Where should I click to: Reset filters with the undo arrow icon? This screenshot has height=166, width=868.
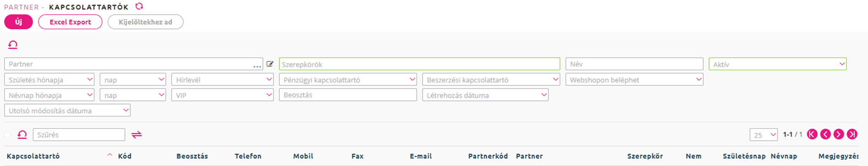[x=13, y=44]
